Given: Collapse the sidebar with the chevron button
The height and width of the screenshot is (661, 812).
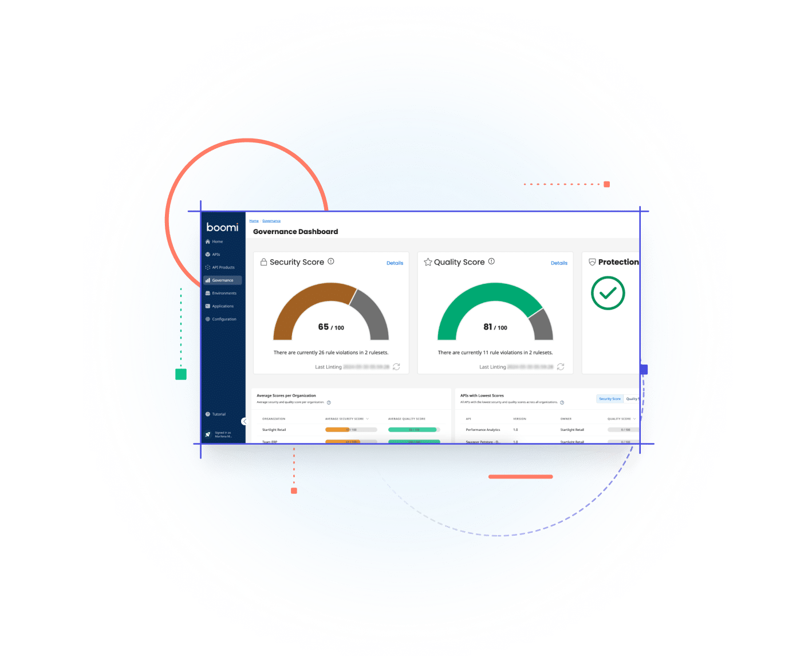Looking at the screenshot, I should tap(244, 421).
